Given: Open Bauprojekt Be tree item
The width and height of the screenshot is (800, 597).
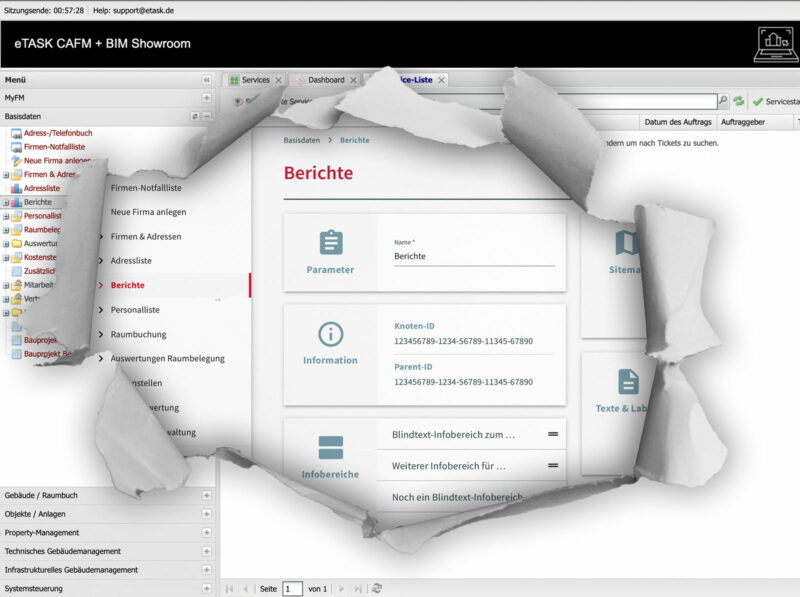Looking at the screenshot, I should (47, 354).
